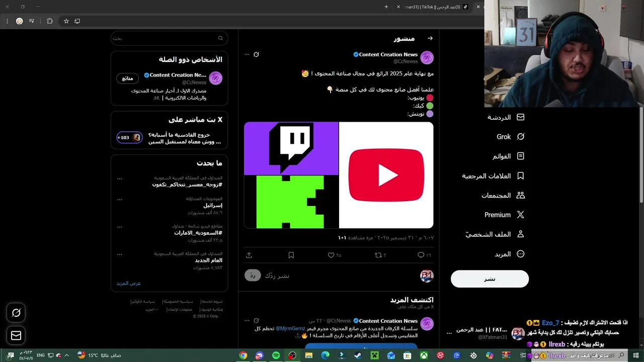Open weather widget showing 15°C
Screen dimensions: 644x362
coord(99,355)
